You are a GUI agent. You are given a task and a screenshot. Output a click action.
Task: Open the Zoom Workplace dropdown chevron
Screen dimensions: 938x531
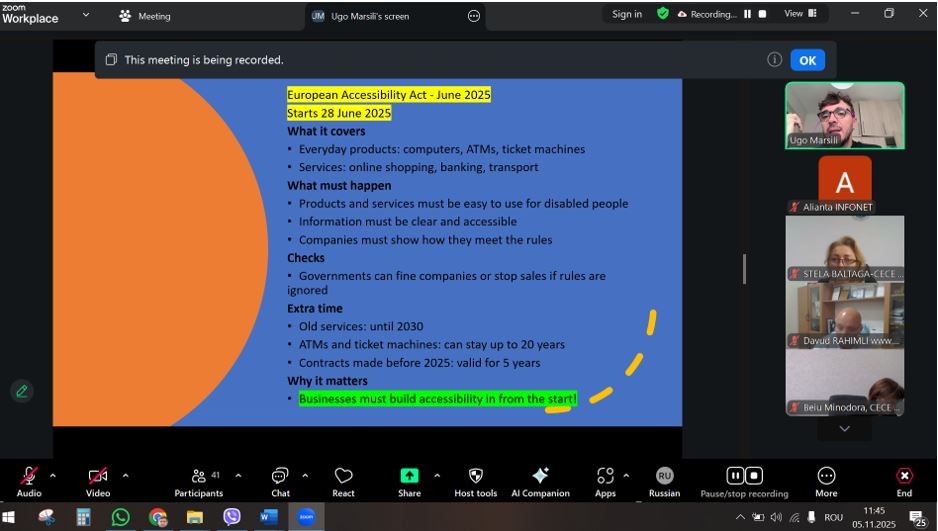(85, 15)
